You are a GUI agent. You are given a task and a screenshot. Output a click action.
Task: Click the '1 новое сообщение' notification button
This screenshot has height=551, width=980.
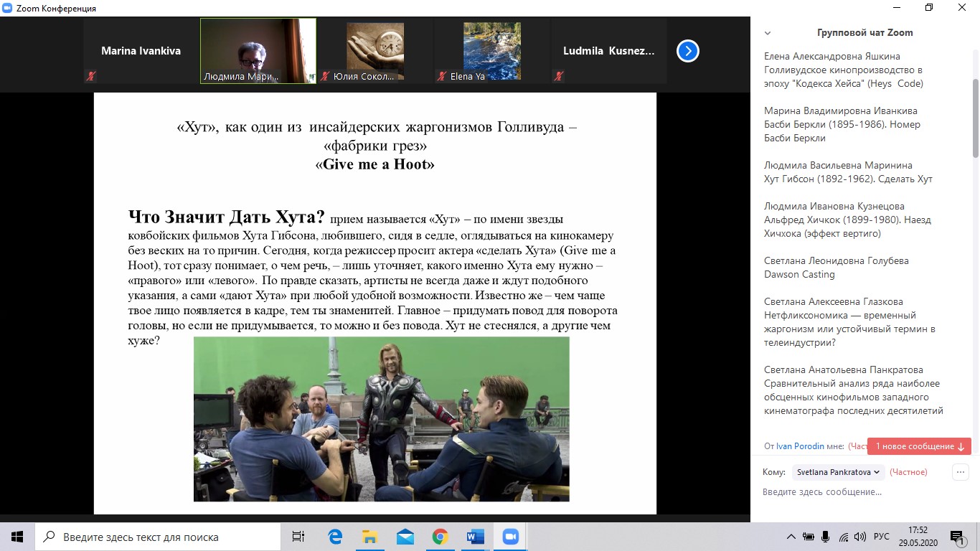(919, 446)
